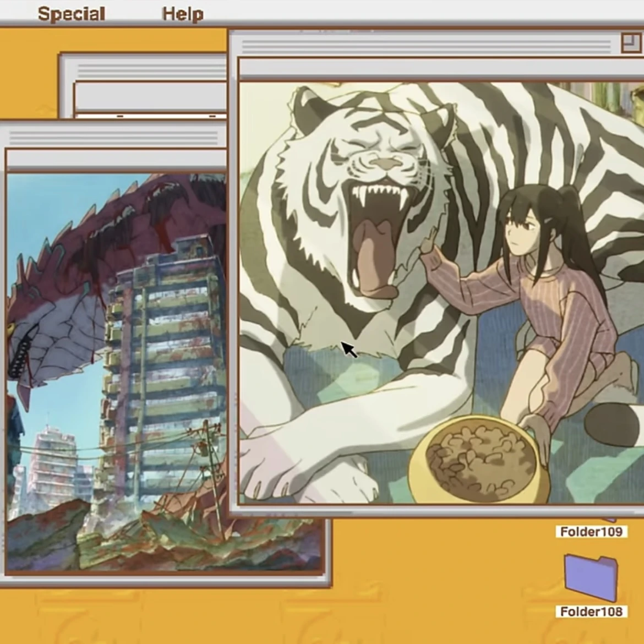This screenshot has width=644, height=644.
Task: Click the Folder108 label
Action: (x=591, y=612)
